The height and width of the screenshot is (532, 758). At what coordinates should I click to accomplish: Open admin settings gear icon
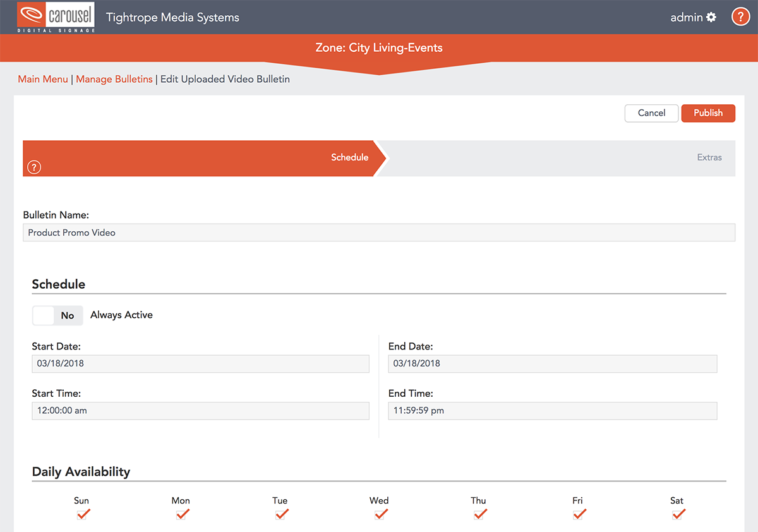[x=711, y=17]
